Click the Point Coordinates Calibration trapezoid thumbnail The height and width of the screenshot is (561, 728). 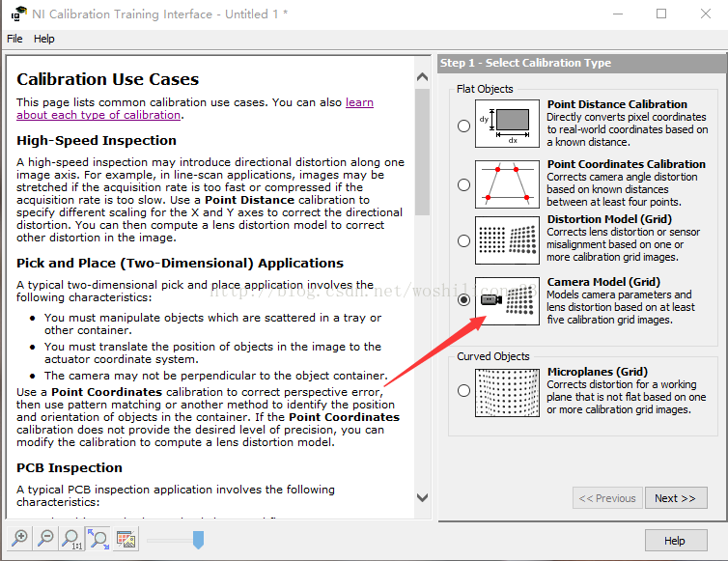click(507, 184)
